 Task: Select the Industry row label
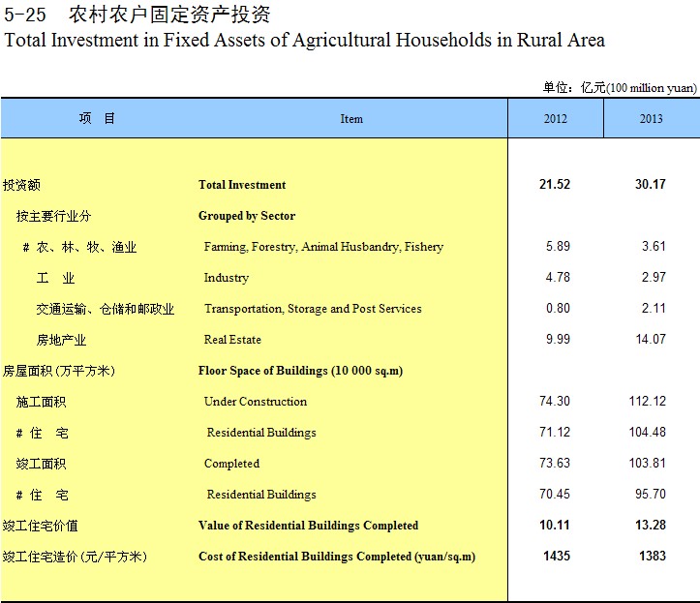pyautogui.click(x=226, y=278)
